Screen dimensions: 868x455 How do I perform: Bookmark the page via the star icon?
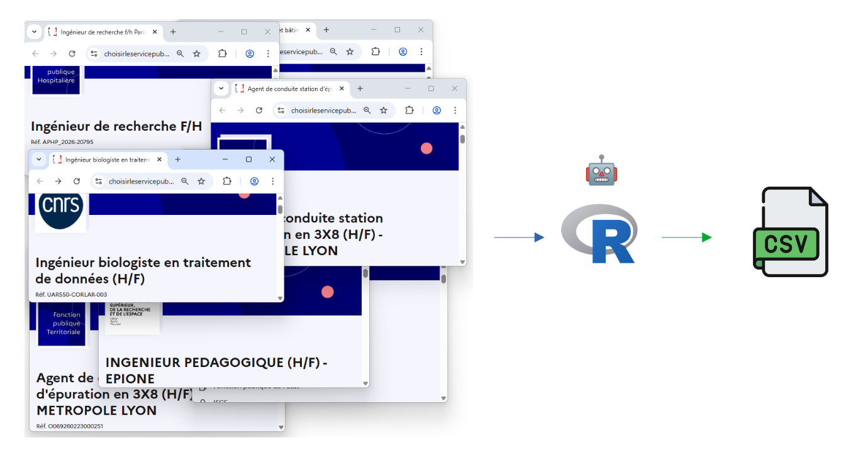(x=201, y=181)
